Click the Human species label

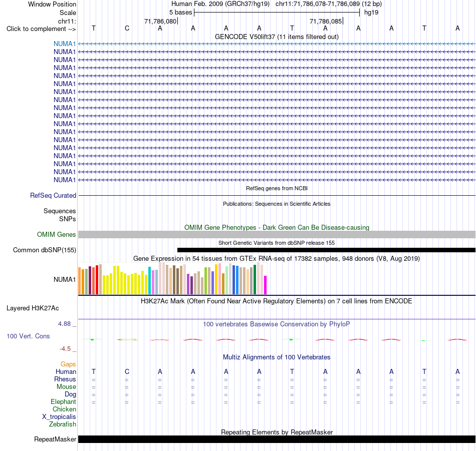coord(66,371)
